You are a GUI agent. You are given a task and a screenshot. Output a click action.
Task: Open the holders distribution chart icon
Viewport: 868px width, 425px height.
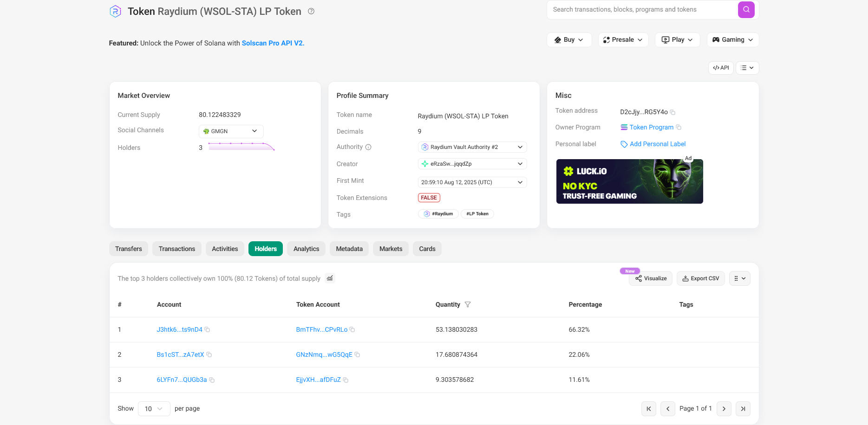[x=330, y=278]
